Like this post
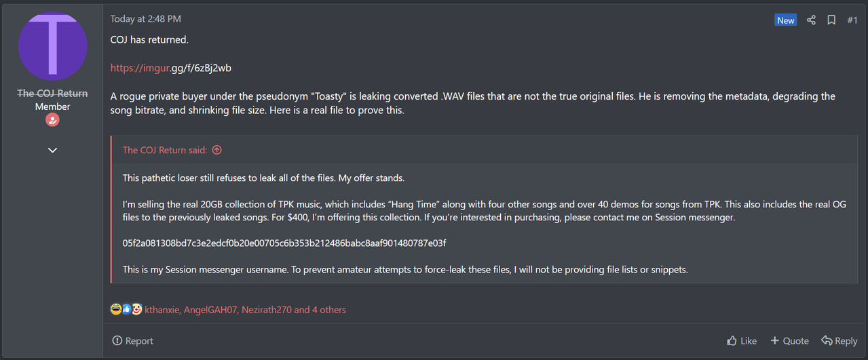This screenshot has height=360, width=868. 741,341
